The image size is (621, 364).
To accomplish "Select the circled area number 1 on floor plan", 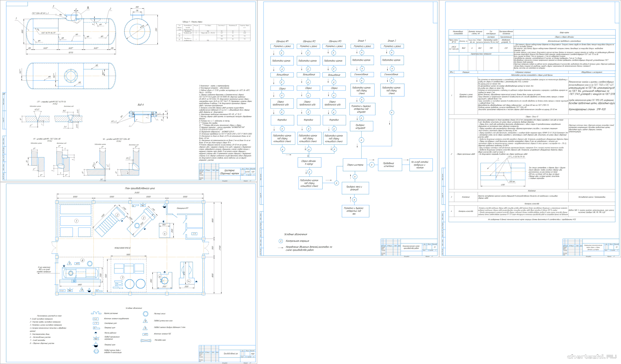I will pyautogui.click(x=76, y=221).
